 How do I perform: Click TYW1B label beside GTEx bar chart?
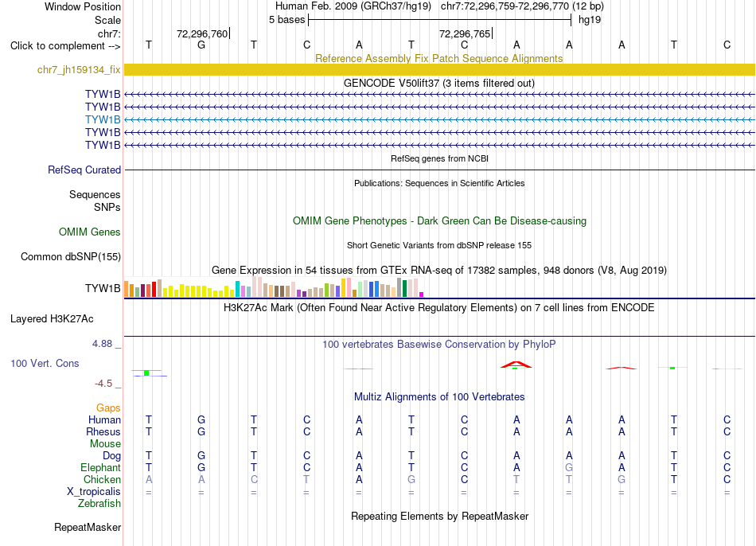tap(103, 288)
